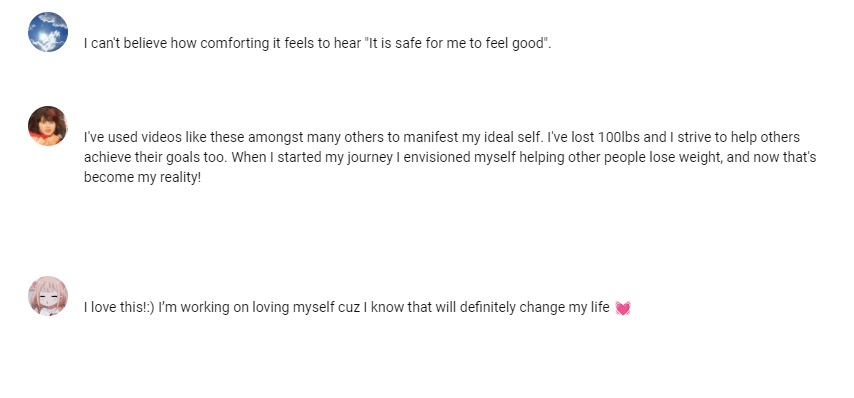This screenshot has width=854, height=398.
Task: Click the comment starting "I love this!:)"
Action: [357, 308]
